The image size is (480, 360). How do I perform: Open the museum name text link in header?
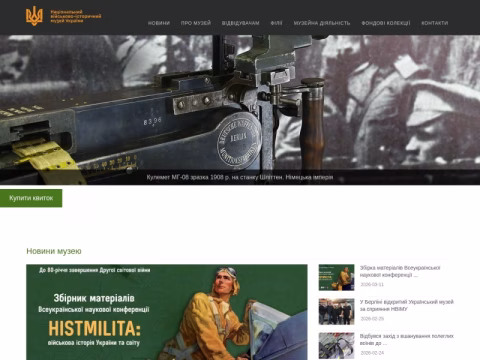[76, 16]
